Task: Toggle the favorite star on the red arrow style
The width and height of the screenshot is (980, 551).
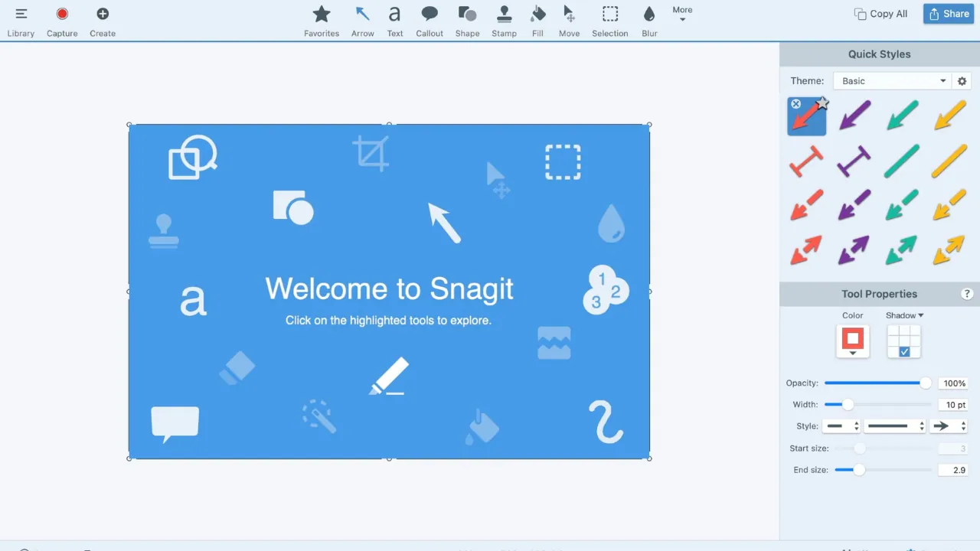Action: click(822, 103)
